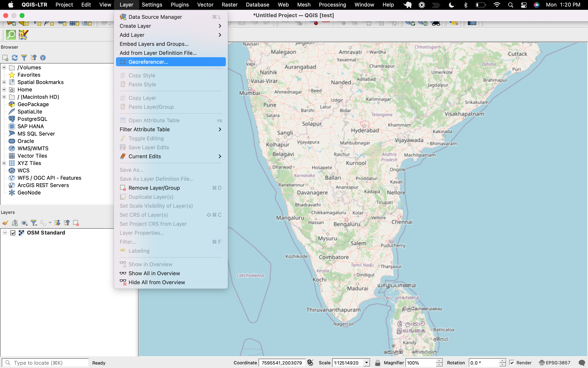Image resolution: width=588 pixels, height=368 pixels.
Task: Expand the XYZ Tiles tree node
Action: (x=4, y=163)
